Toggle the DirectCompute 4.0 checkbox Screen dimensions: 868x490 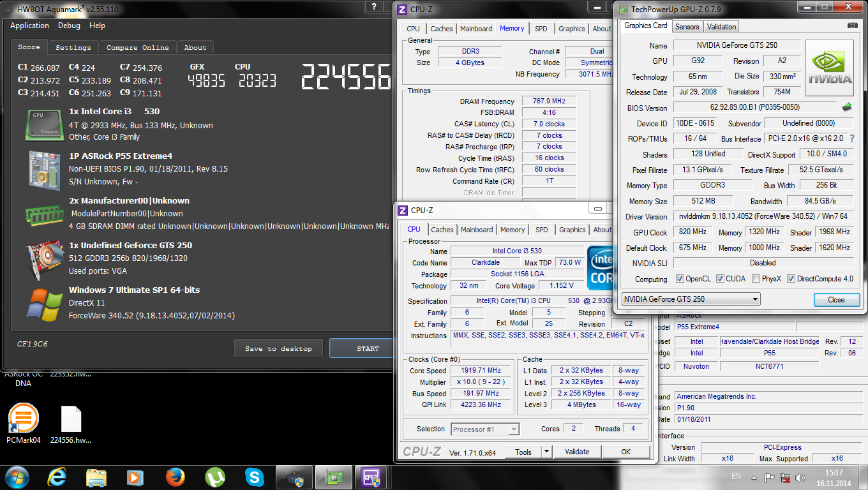(x=791, y=279)
